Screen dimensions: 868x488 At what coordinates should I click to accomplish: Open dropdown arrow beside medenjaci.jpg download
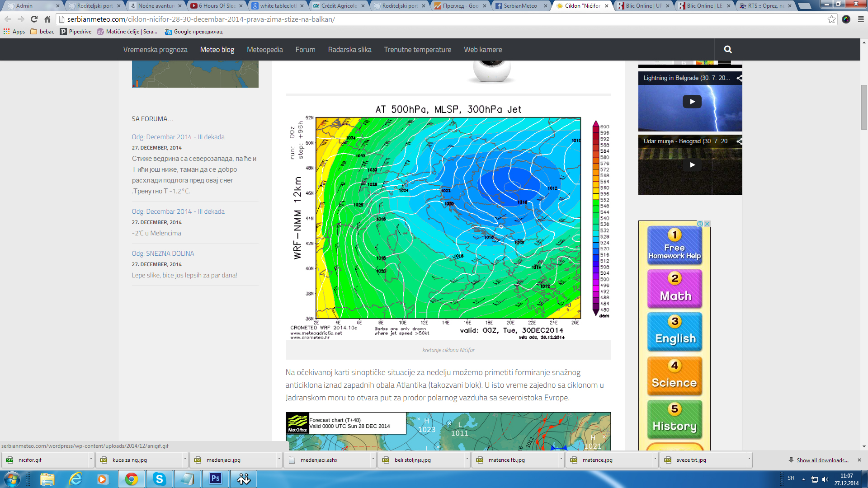click(x=279, y=460)
